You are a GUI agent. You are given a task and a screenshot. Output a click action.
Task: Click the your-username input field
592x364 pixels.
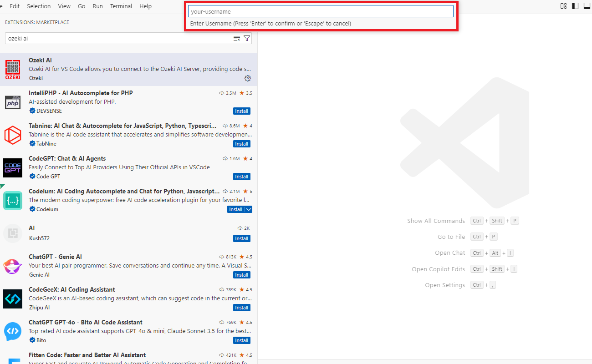click(x=321, y=11)
